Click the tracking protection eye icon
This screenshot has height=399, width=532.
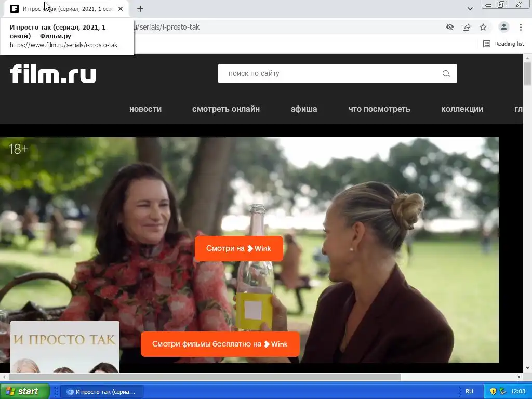450,27
